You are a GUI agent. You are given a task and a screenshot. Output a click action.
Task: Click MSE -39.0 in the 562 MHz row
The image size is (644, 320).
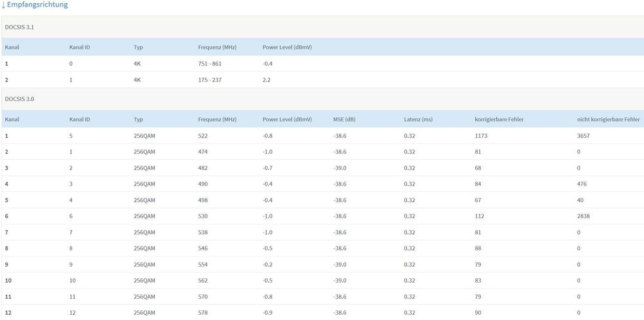(340, 280)
